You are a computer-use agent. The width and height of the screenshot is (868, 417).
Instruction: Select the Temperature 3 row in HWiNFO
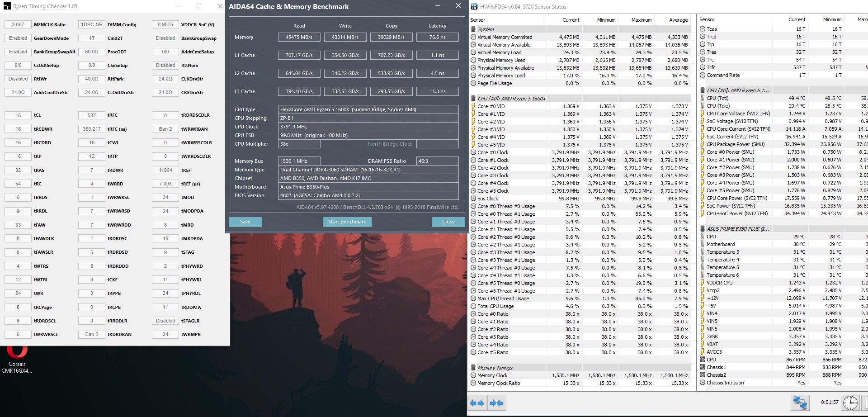click(x=783, y=252)
